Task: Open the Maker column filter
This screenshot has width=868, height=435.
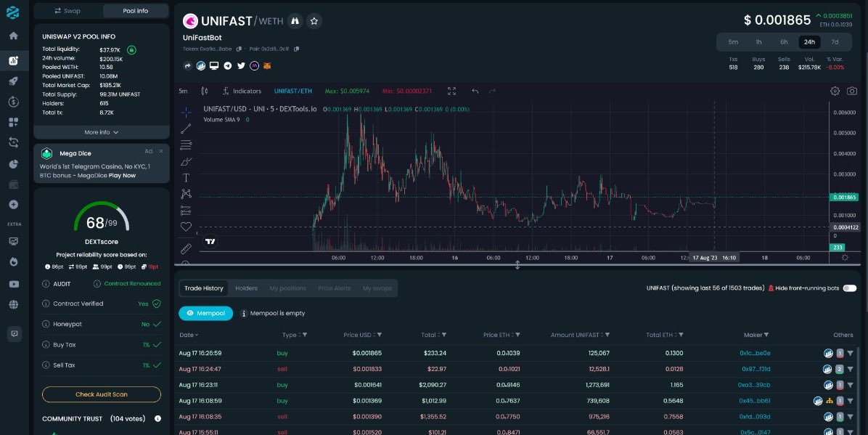Action: coord(766,335)
